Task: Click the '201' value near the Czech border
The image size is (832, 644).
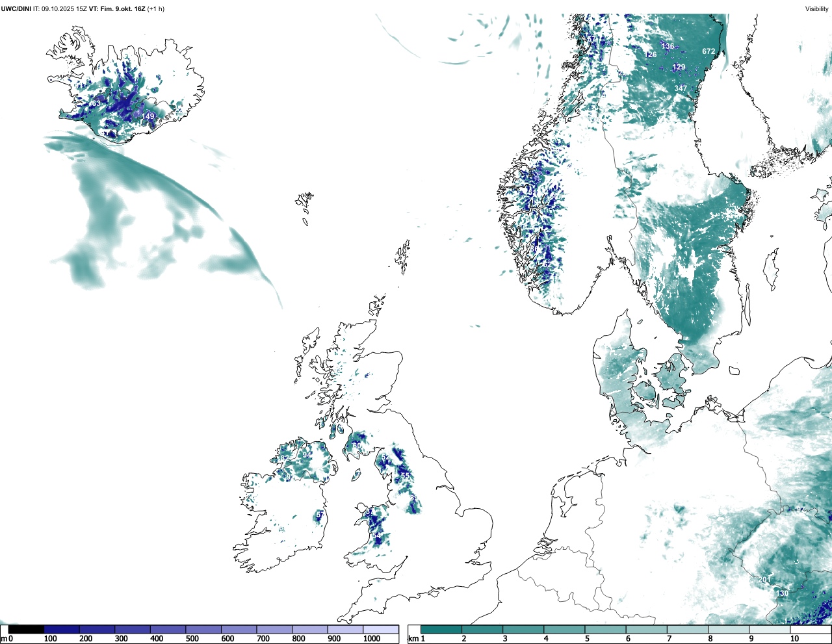Action: pyautogui.click(x=764, y=580)
